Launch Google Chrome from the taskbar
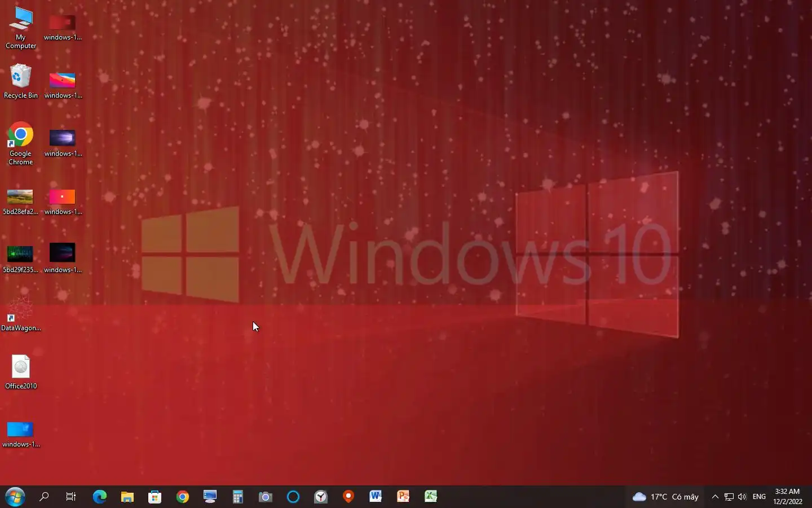Screen dimensions: 812x508 (183, 497)
